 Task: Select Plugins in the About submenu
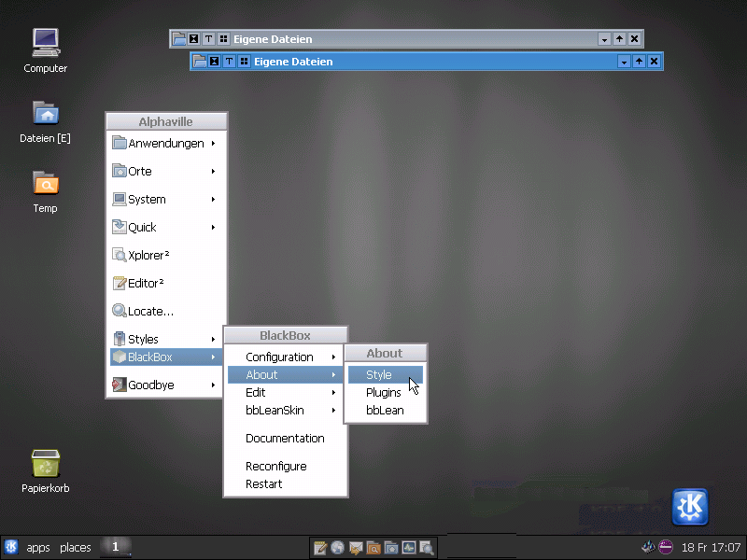386,392
